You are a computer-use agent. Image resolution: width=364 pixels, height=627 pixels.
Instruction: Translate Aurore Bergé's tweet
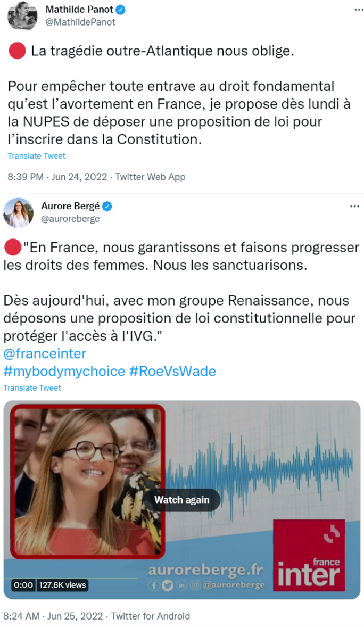coord(32,388)
